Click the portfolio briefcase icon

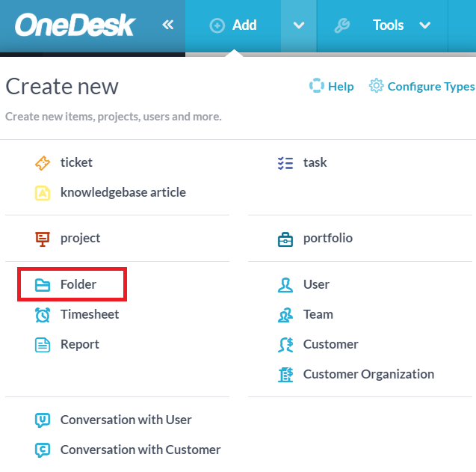point(285,239)
